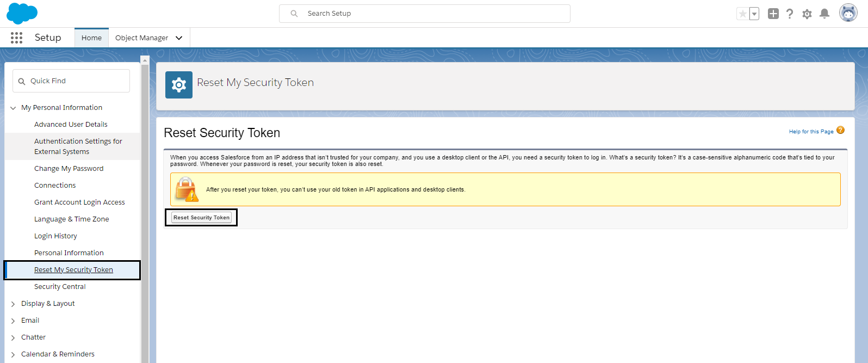Open the Setup gear icon

(x=807, y=14)
